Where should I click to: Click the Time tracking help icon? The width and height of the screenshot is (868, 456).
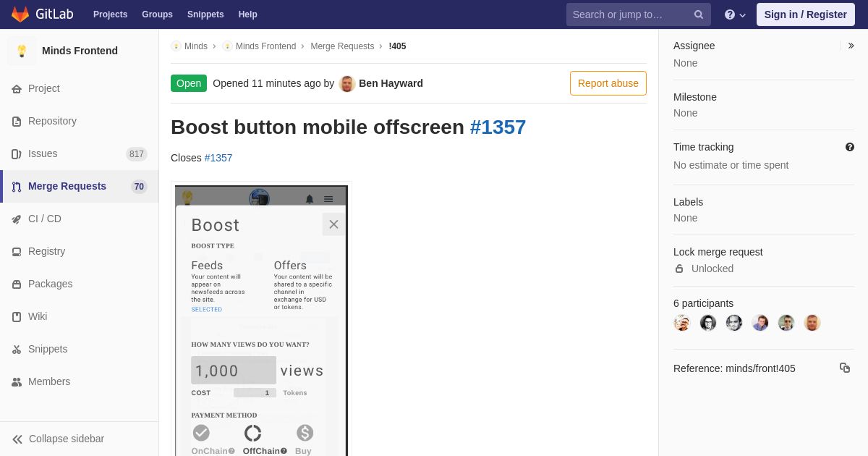(850, 147)
